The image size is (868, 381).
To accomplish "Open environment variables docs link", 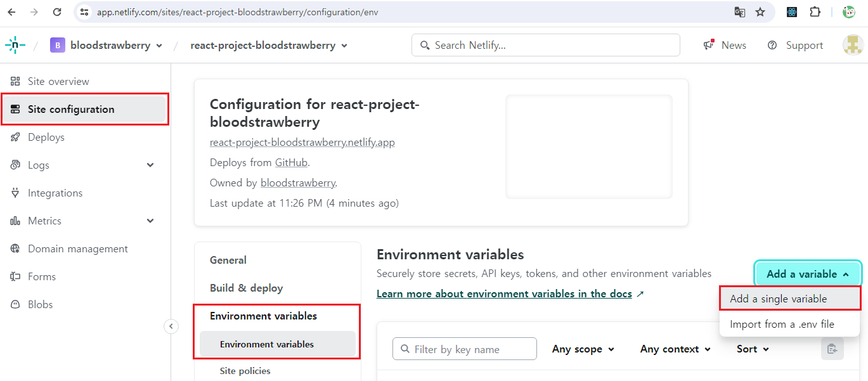I will coord(510,294).
